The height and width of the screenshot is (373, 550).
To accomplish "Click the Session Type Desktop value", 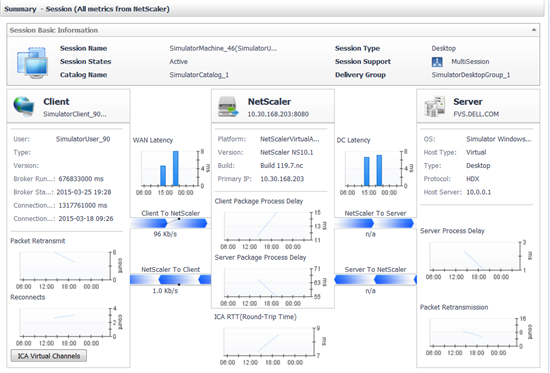I will (x=444, y=48).
